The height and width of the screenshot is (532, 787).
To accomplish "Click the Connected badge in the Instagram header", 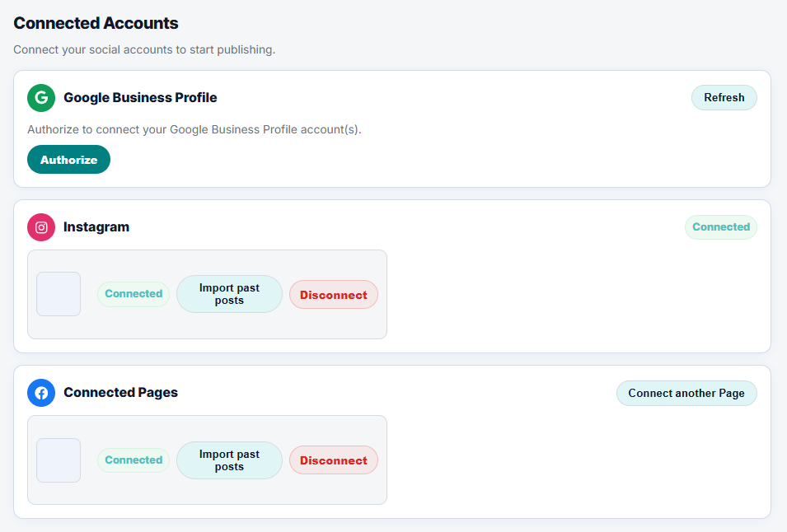I will pos(720,226).
